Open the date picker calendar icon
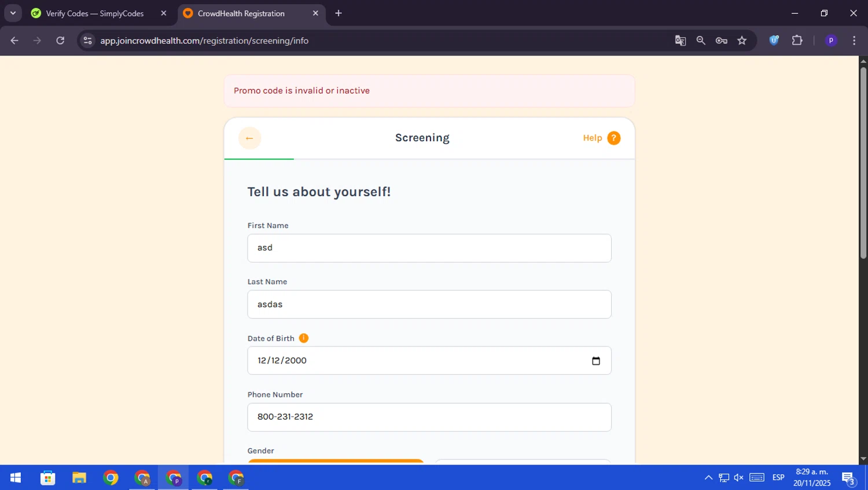 coord(596,361)
